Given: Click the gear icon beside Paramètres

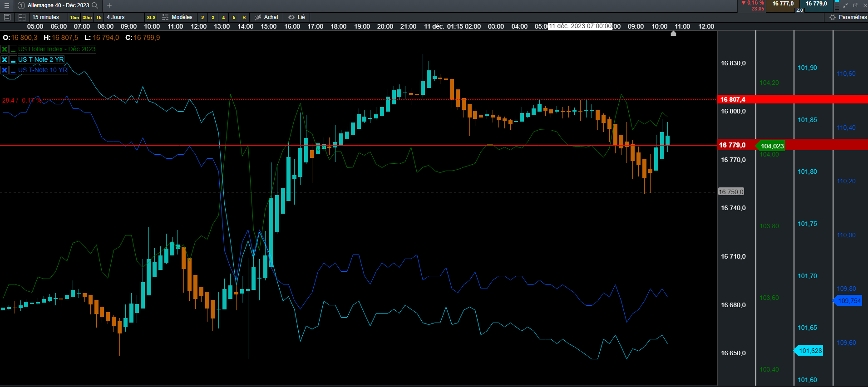Looking at the screenshot, I should point(832,17).
